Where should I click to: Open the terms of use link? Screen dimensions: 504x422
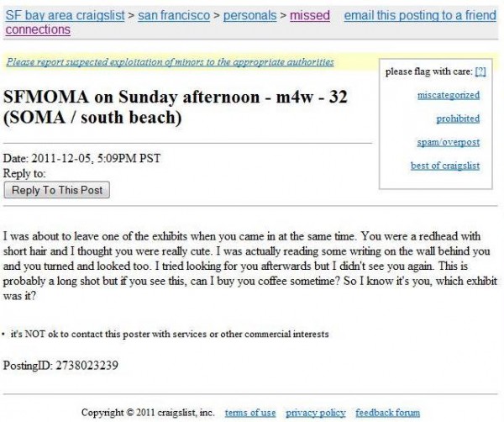(x=250, y=413)
